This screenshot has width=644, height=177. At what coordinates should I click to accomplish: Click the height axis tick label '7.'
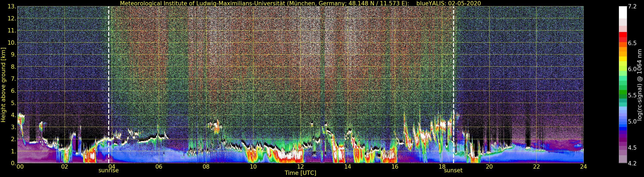(x=14, y=79)
